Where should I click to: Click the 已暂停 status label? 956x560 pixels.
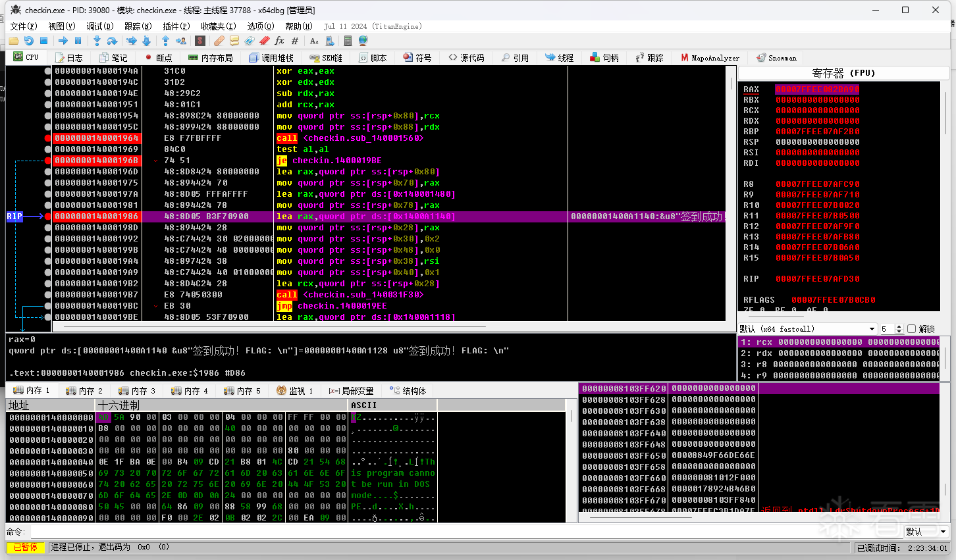coord(26,547)
